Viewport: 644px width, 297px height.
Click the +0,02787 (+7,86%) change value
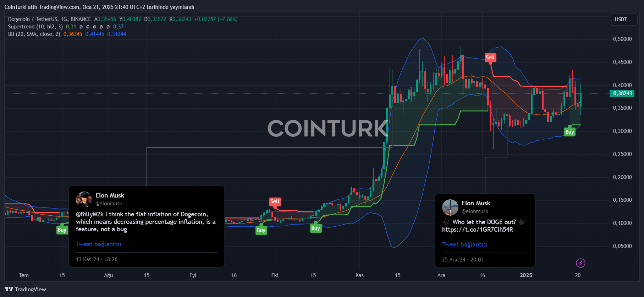(x=216, y=19)
